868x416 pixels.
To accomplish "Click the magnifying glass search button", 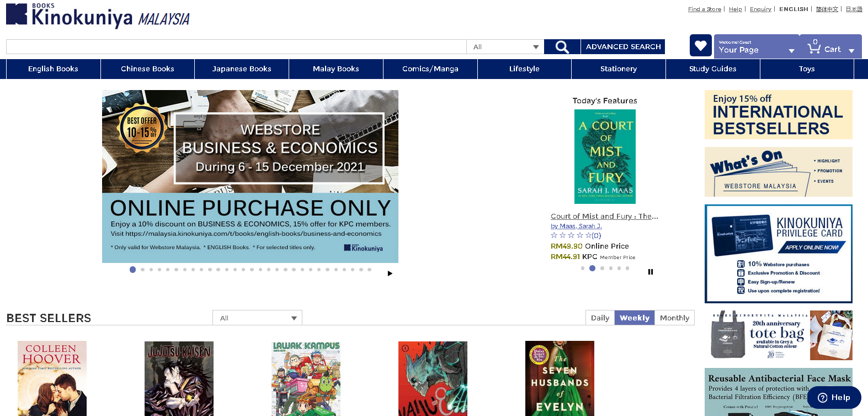I will tap(562, 47).
